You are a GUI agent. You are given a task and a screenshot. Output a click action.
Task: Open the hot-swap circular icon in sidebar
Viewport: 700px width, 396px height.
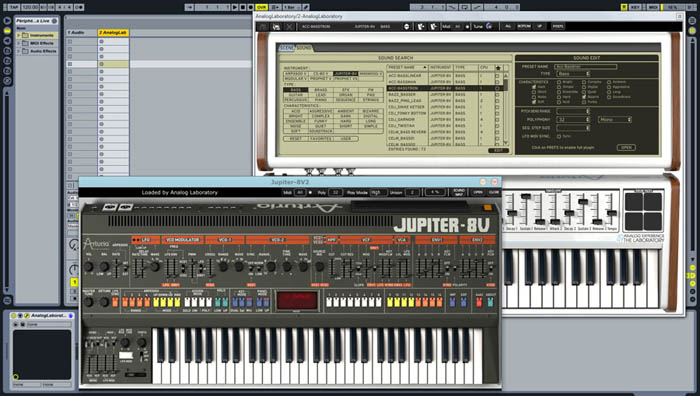(x=7, y=81)
